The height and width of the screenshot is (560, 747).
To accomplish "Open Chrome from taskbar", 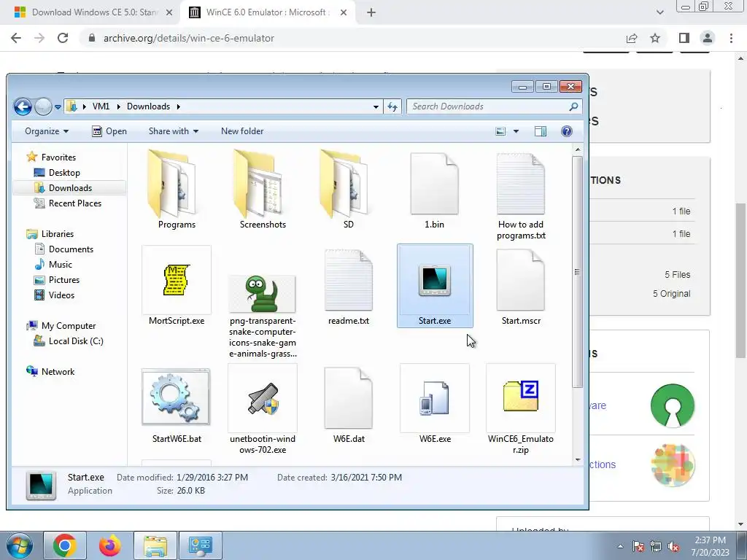I will tap(65, 545).
